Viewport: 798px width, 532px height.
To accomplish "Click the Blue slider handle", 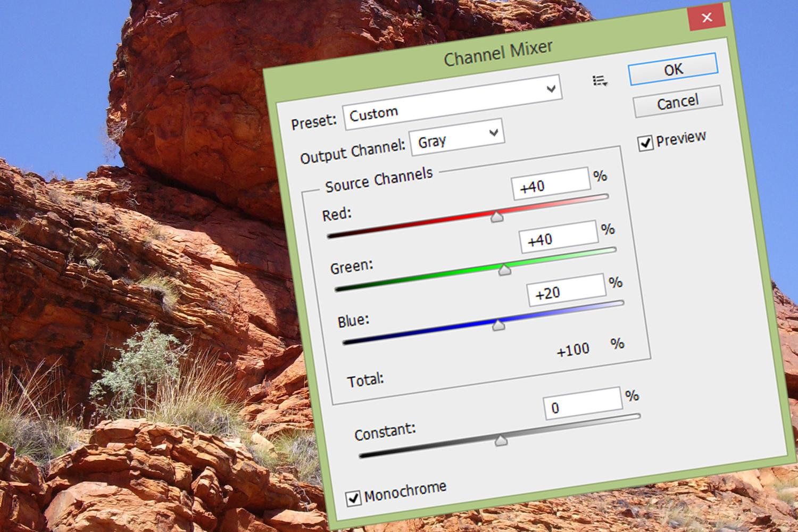I will pos(498,324).
